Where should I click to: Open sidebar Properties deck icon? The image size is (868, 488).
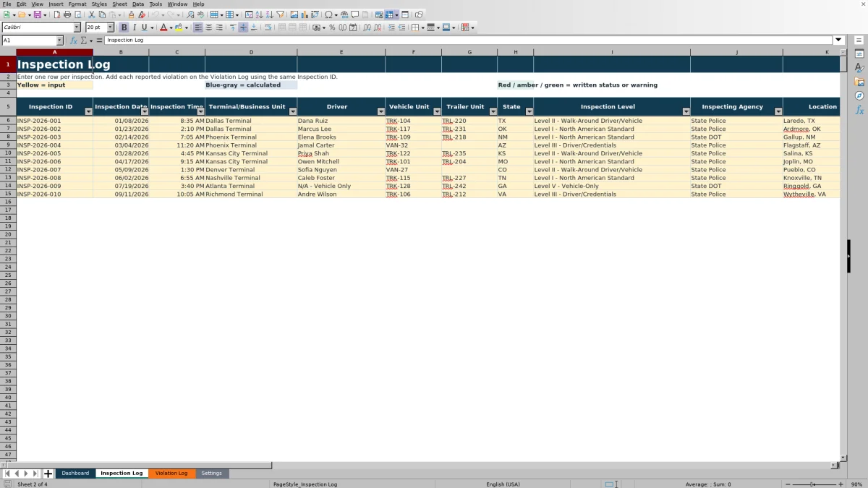[x=859, y=53]
